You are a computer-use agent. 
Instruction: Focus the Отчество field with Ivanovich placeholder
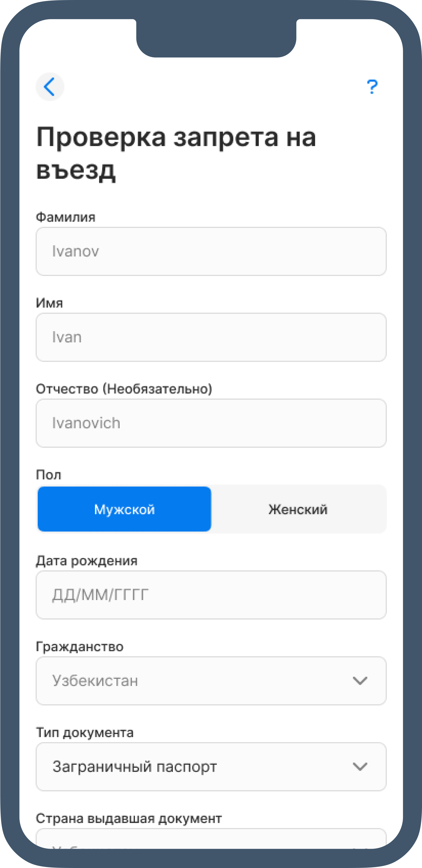coord(211,423)
